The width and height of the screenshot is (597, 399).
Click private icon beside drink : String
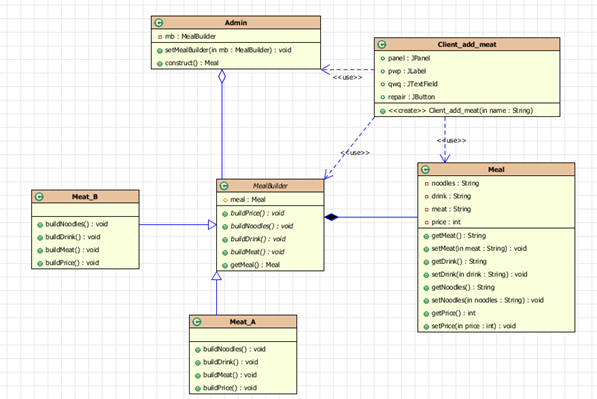click(x=426, y=197)
